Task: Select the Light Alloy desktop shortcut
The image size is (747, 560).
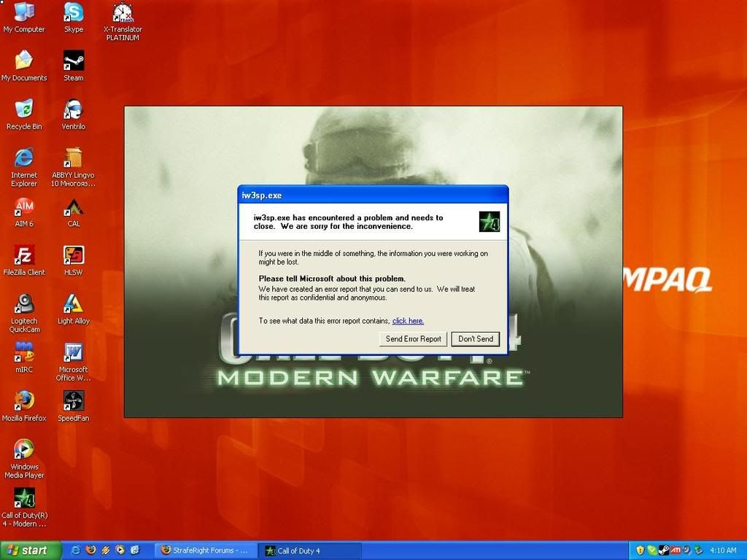Action: [74, 309]
